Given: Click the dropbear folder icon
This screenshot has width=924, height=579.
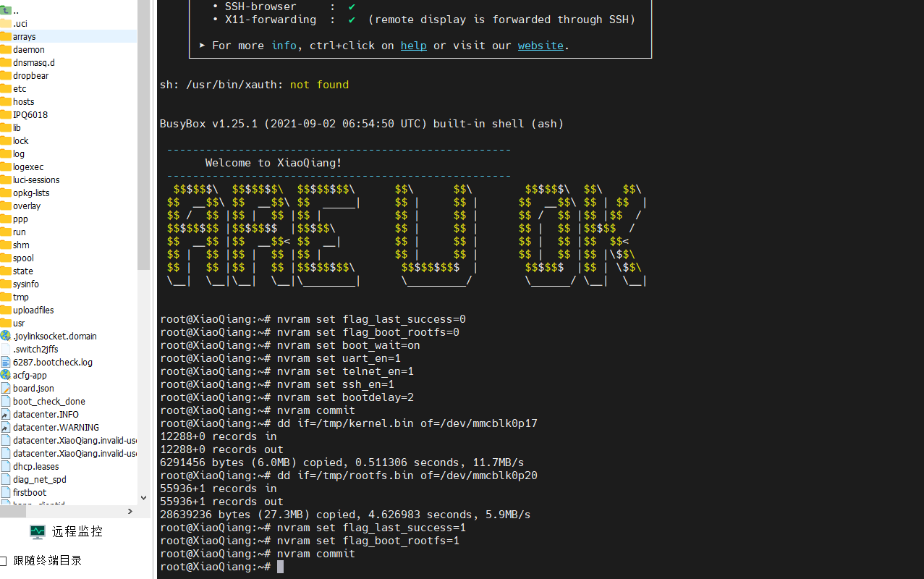Looking at the screenshot, I should tap(6, 75).
